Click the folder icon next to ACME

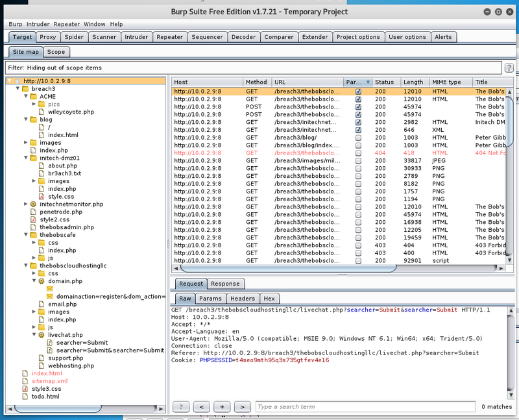pos(34,96)
